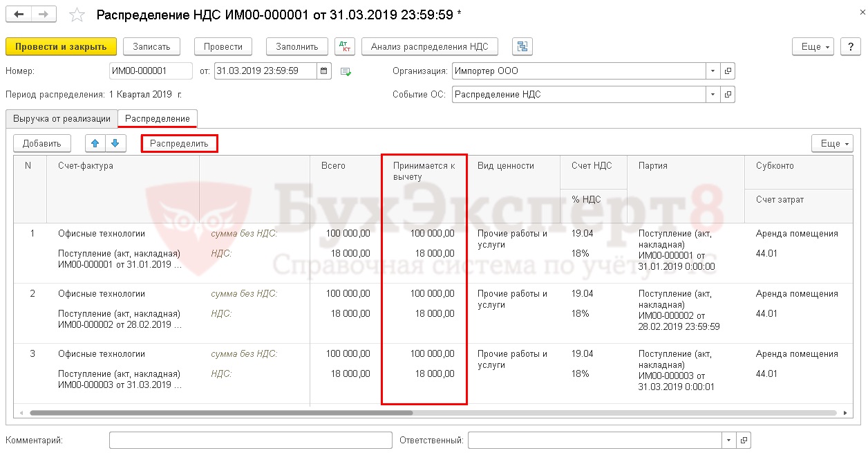This screenshot has width=868, height=453.
Task: Expand the Организация dropdown list
Action: (713, 71)
